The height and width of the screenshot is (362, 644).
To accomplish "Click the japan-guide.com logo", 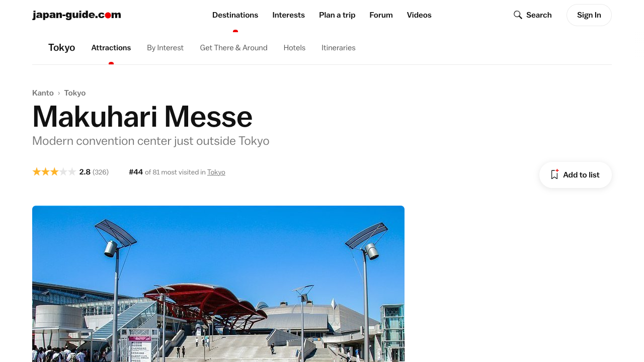I will click(x=76, y=15).
